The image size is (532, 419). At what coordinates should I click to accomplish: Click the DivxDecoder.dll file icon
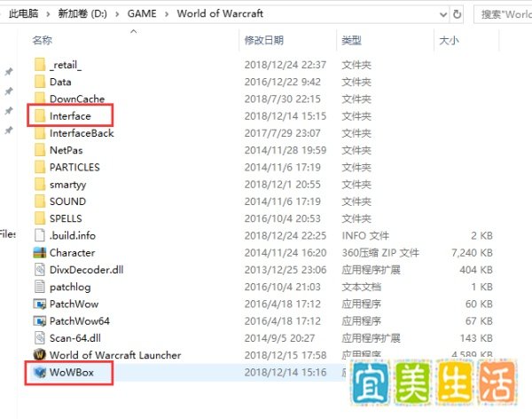(x=40, y=270)
